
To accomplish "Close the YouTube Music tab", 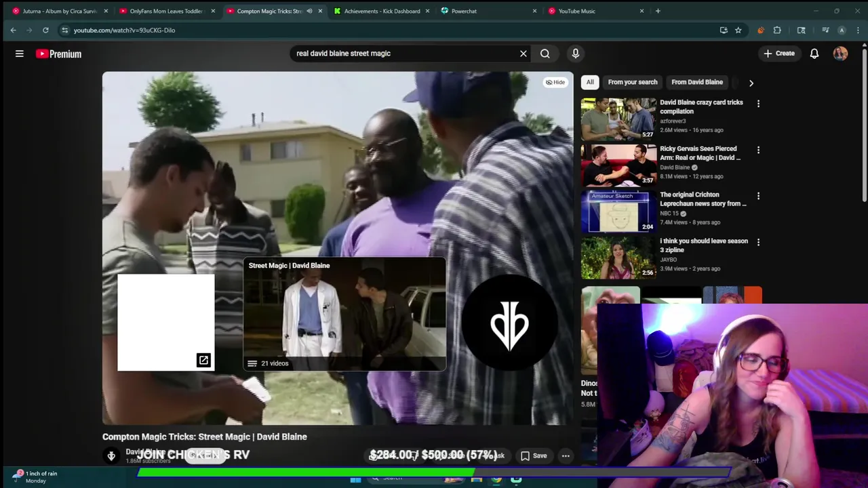I will (x=642, y=11).
